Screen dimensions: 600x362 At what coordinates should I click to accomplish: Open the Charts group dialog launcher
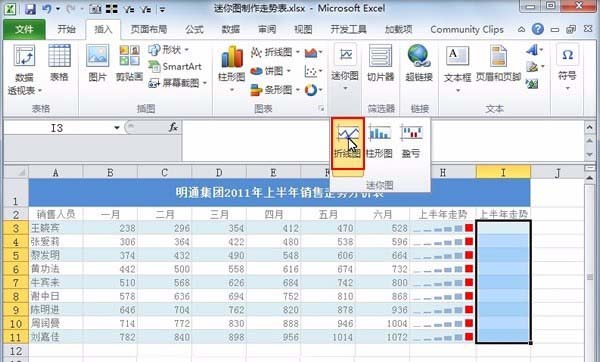coord(321,109)
